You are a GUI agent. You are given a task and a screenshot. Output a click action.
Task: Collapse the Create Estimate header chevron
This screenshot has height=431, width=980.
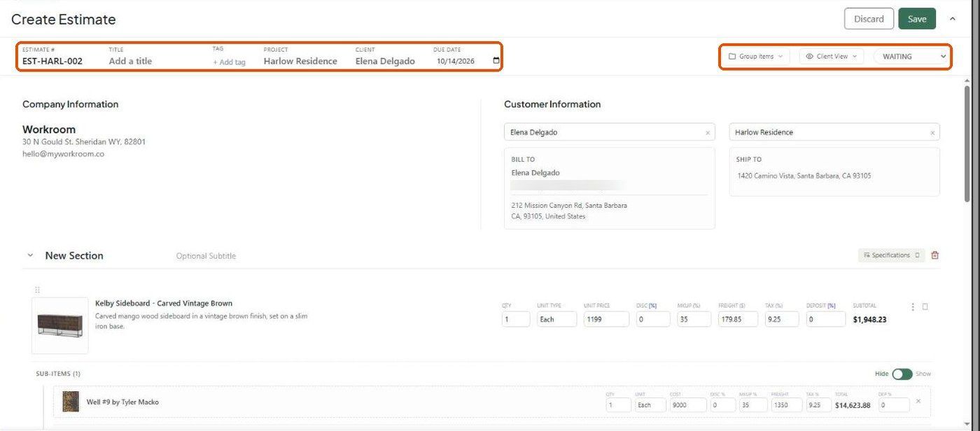tap(952, 19)
